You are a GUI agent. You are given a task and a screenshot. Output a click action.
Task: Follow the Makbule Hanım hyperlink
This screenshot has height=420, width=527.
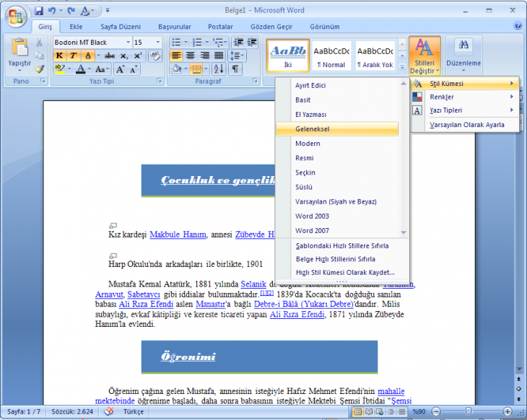(x=178, y=235)
